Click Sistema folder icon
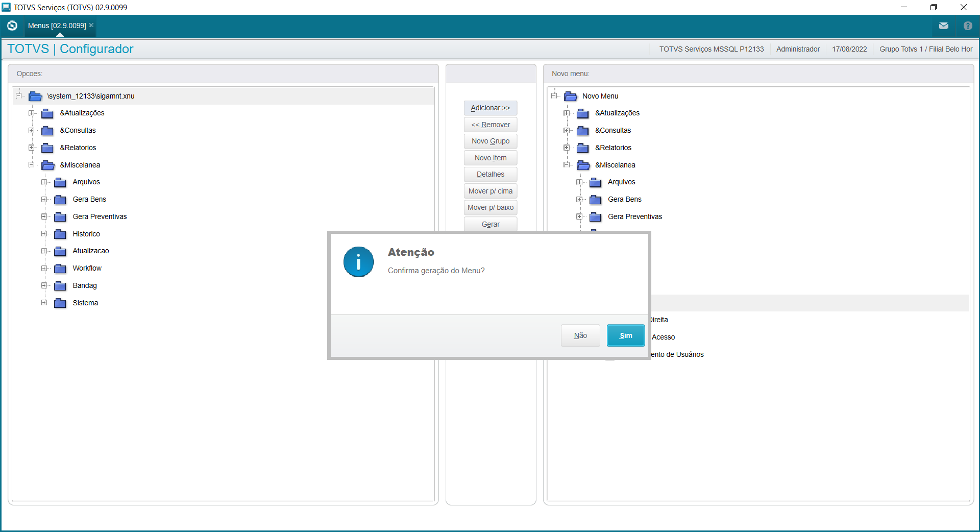980x532 pixels. click(60, 303)
